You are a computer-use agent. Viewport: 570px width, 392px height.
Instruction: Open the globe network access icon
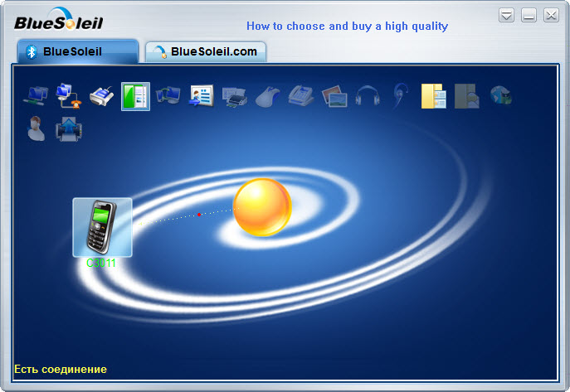pyautogui.click(x=501, y=95)
